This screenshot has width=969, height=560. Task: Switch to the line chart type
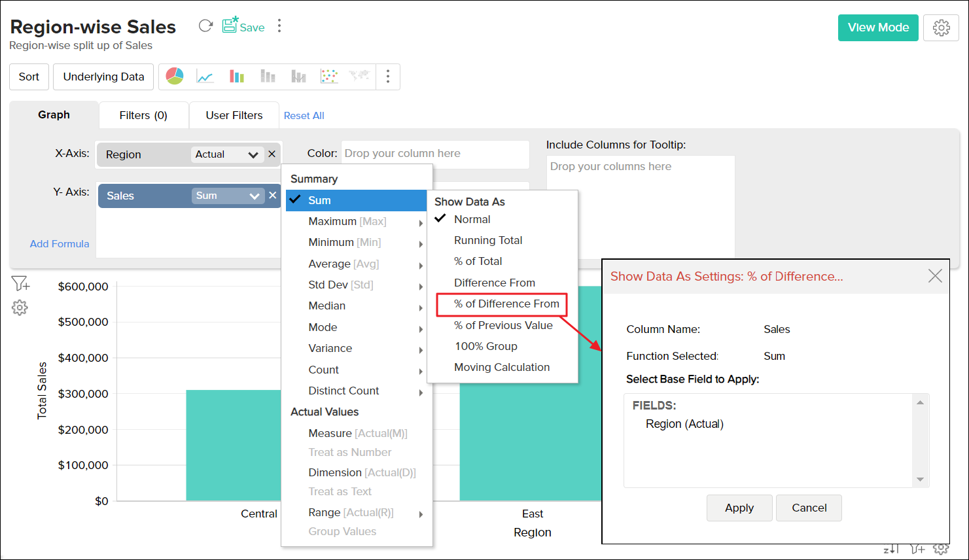(x=205, y=75)
